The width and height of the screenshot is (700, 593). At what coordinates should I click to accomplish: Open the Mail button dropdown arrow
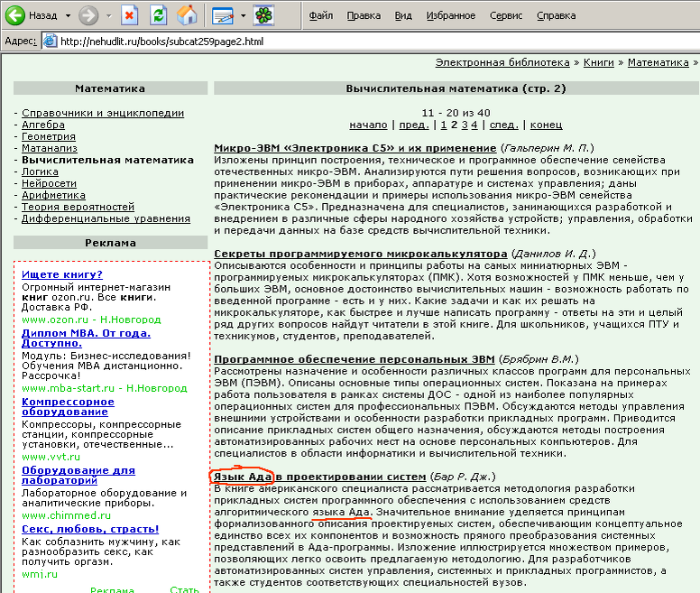pyautogui.click(x=244, y=16)
